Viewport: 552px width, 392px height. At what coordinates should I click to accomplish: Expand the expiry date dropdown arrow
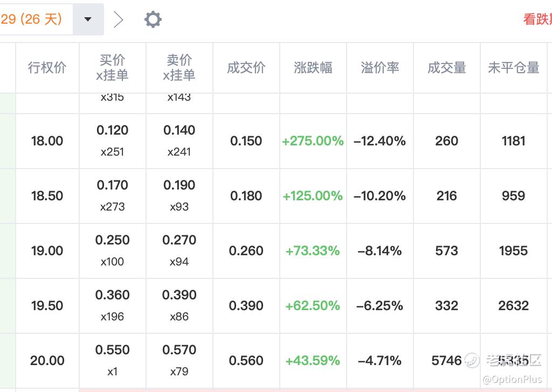click(x=88, y=20)
